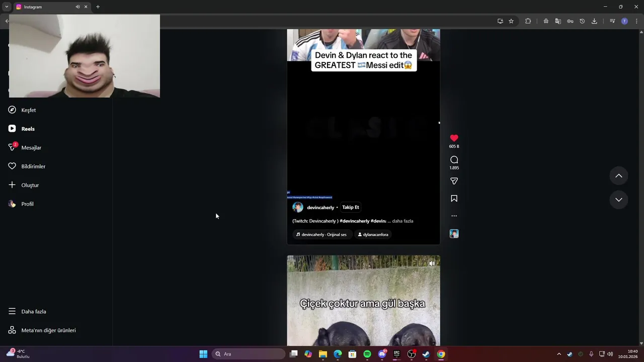
Task: Play the 'Çiçek çoktur ama gül başka' reel
Action: (363, 302)
